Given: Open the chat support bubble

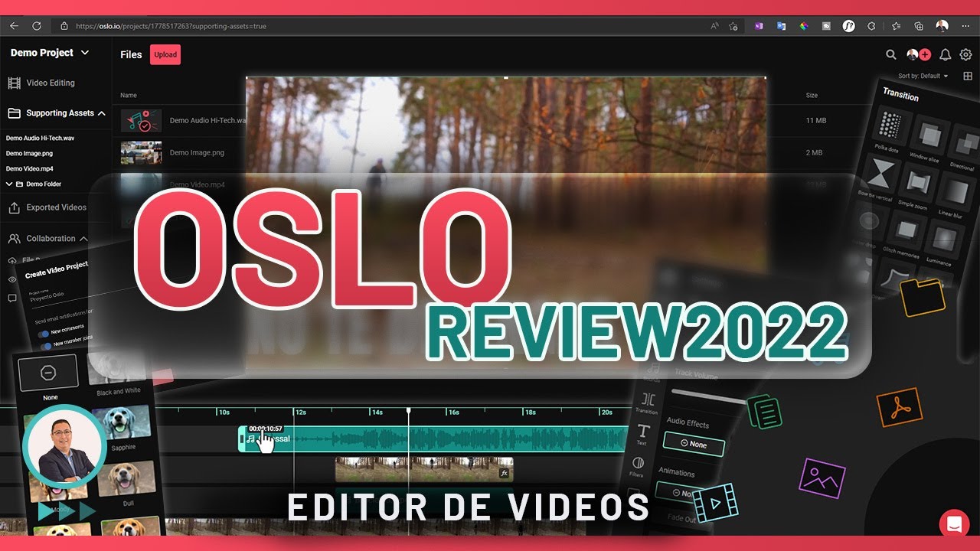Looking at the screenshot, I should pos(954,524).
